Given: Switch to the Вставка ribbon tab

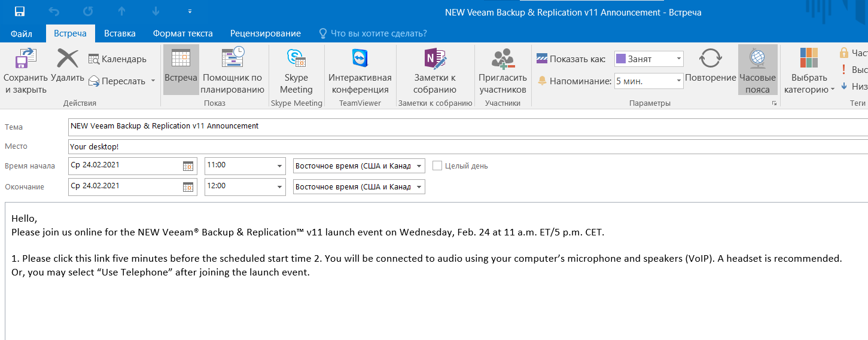Looking at the screenshot, I should [120, 33].
